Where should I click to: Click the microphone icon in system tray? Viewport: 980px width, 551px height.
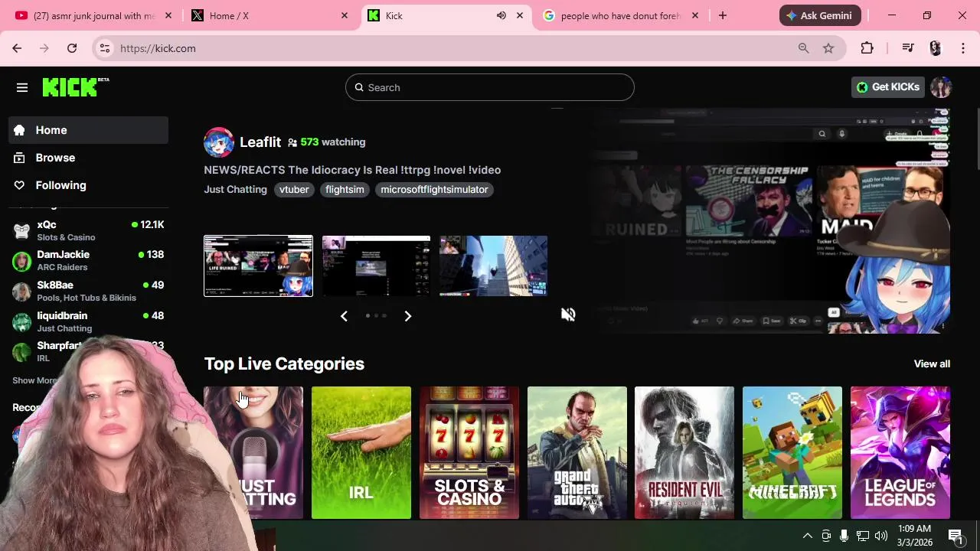pyautogui.click(x=844, y=536)
